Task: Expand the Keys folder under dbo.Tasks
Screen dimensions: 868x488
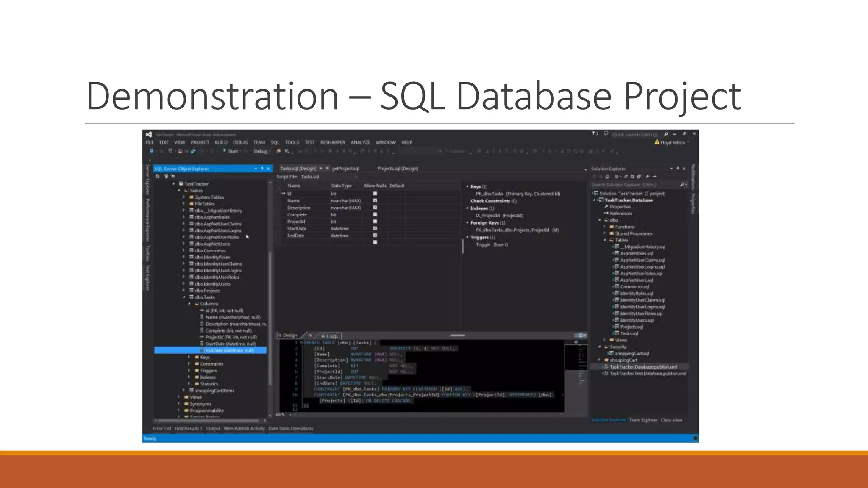Action: pyautogui.click(x=189, y=357)
